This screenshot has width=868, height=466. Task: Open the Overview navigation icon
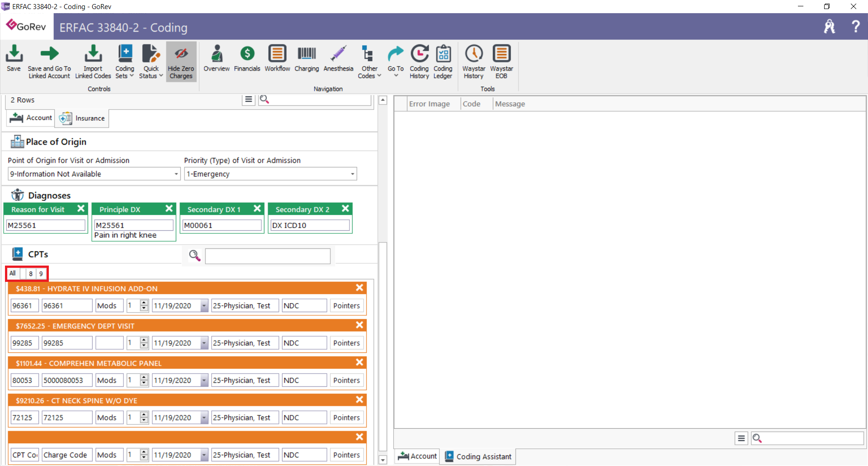coord(217,58)
